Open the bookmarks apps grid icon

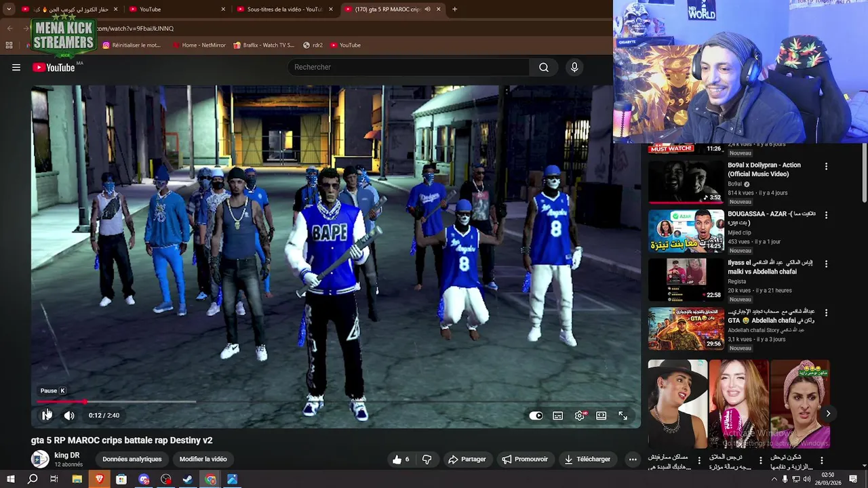pos(9,45)
